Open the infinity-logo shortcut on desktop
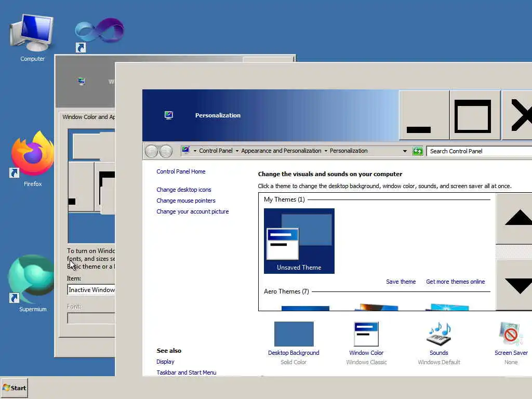This screenshot has width=532, height=399. (99, 35)
